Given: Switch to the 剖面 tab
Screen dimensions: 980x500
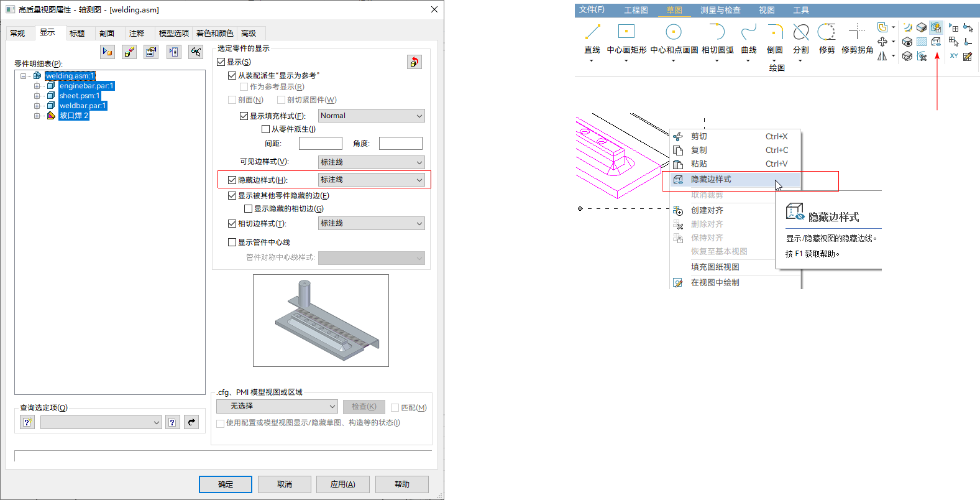Looking at the screenshot, I should click(107, 34).
